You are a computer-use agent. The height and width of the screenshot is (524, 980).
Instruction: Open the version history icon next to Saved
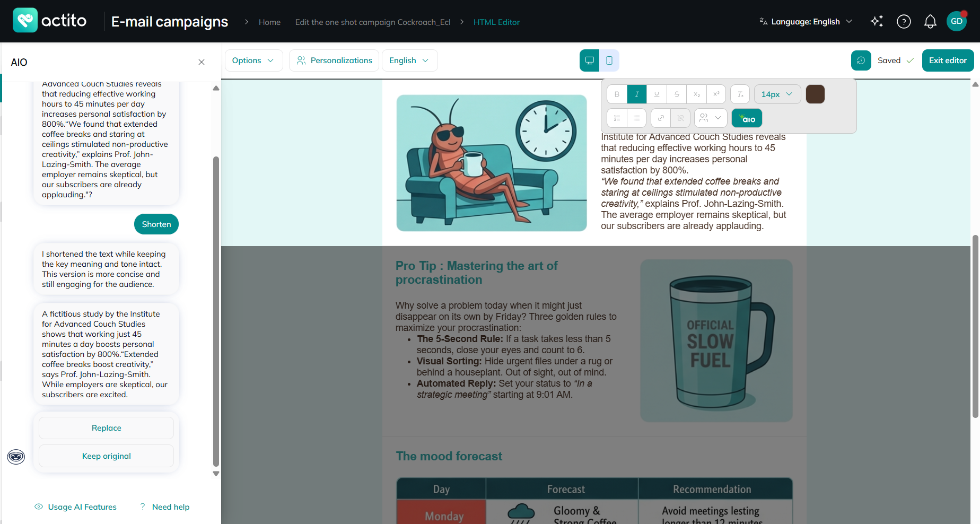click(x=861, y=60)
